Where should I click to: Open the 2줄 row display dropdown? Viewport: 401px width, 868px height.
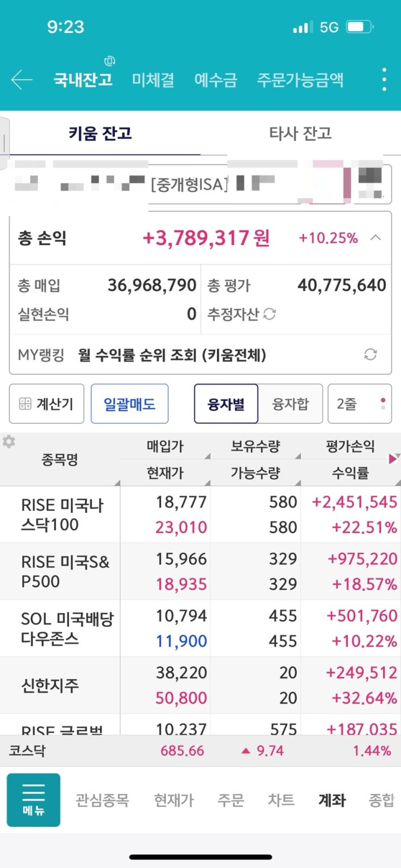(359, 404)
